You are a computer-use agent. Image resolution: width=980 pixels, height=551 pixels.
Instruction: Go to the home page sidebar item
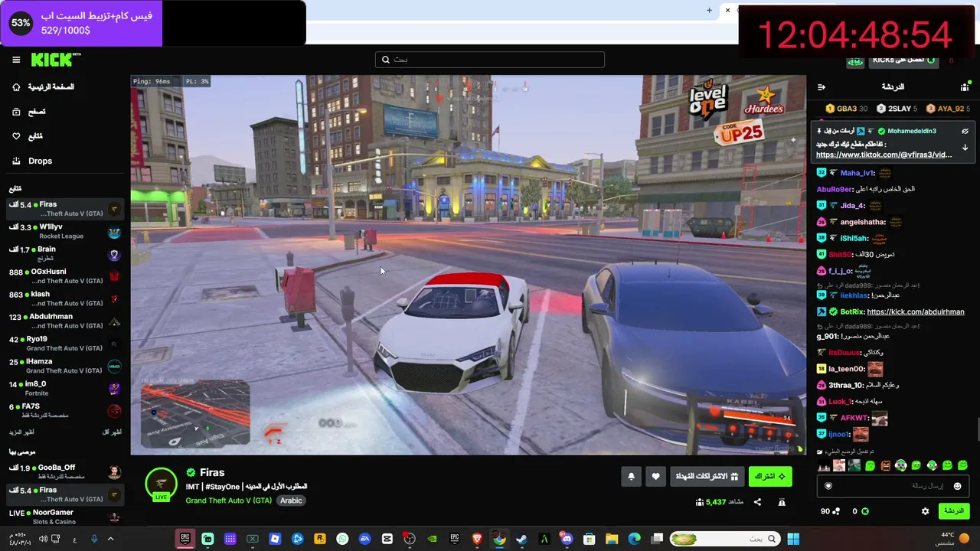(43, 87)
